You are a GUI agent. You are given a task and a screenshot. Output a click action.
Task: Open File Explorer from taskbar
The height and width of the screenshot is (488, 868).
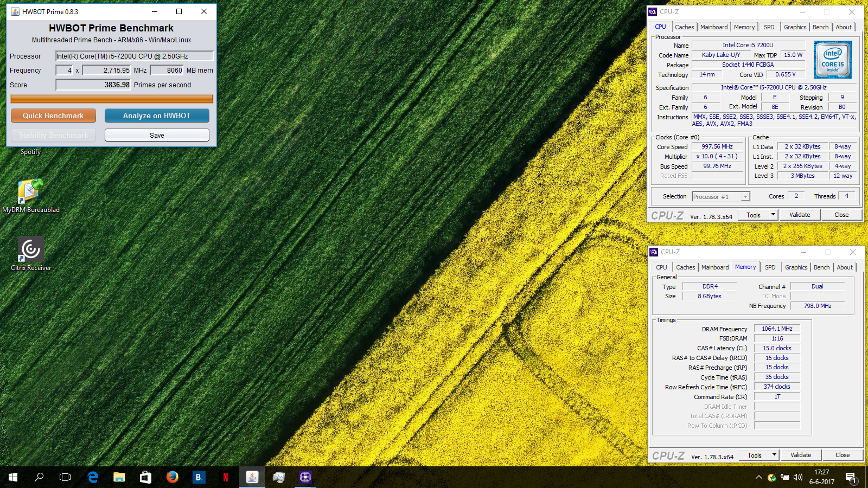[119, 477]
